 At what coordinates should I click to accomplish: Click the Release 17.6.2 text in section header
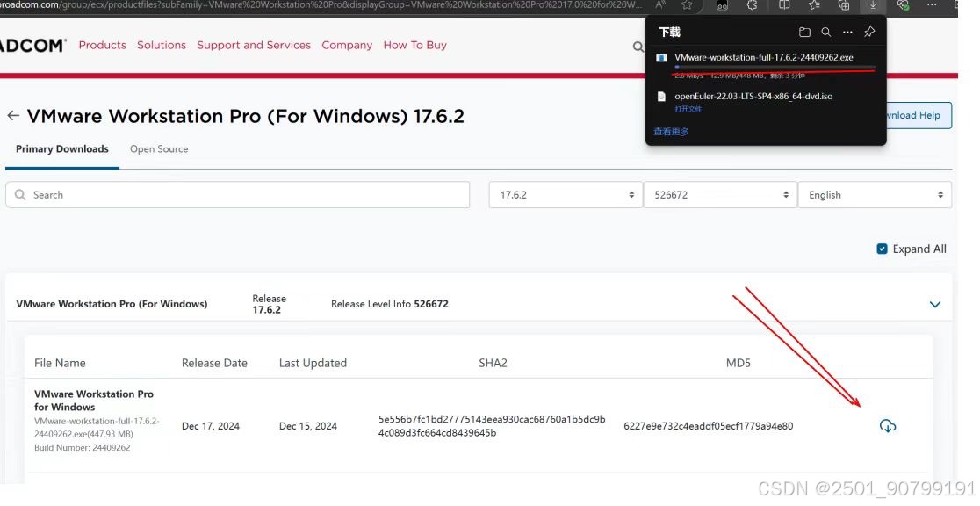(x=270, y=304)
